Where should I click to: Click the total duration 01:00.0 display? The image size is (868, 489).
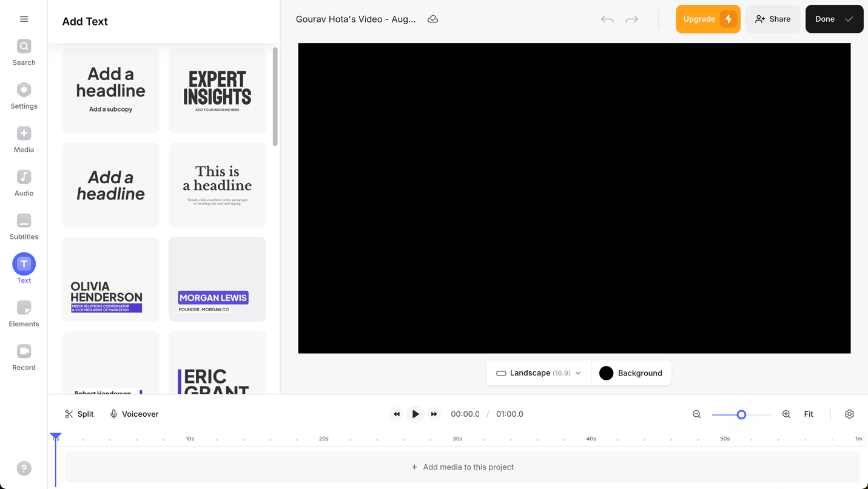510,414
